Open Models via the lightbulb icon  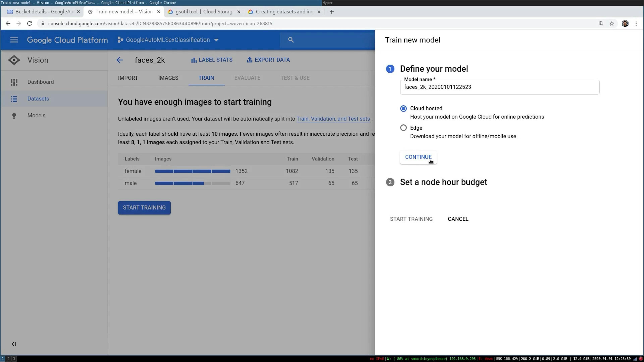(x=14, y=115)
